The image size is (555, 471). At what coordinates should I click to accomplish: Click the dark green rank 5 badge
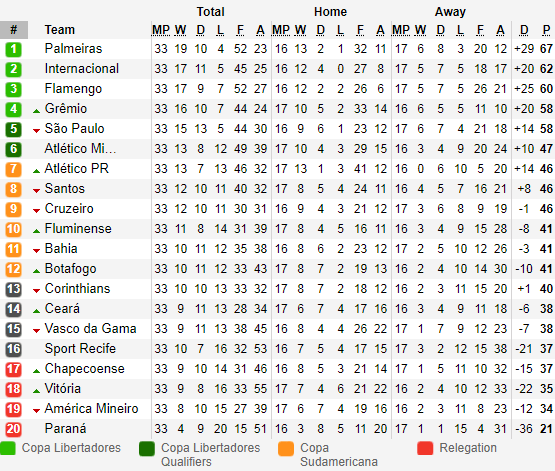(13, 129)
